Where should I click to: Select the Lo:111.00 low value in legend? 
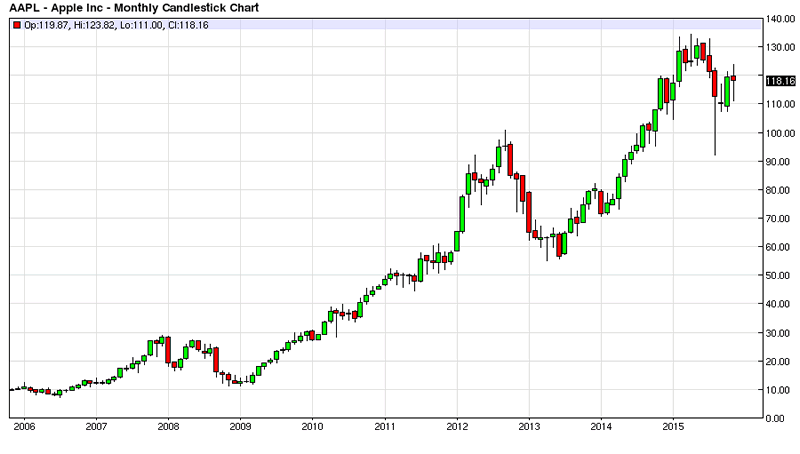tap(141, 25)
